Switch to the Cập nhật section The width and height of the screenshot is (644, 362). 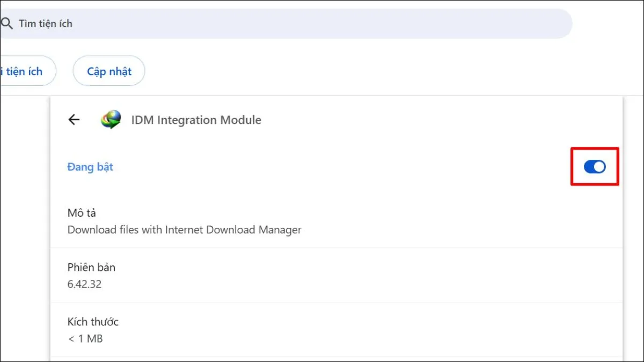click(108, 70)
